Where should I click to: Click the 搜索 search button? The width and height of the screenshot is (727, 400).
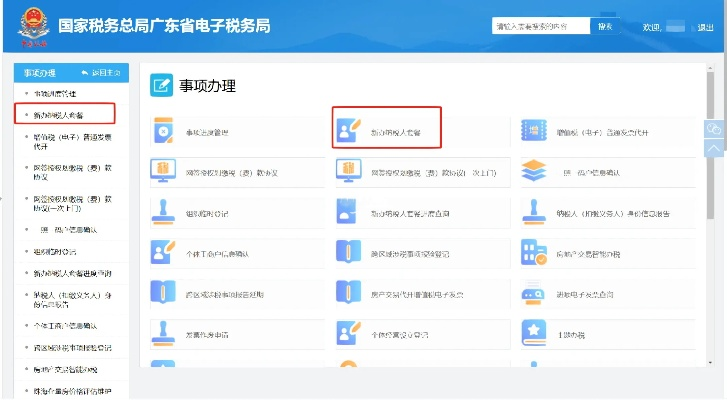click(x=605, y=26)
